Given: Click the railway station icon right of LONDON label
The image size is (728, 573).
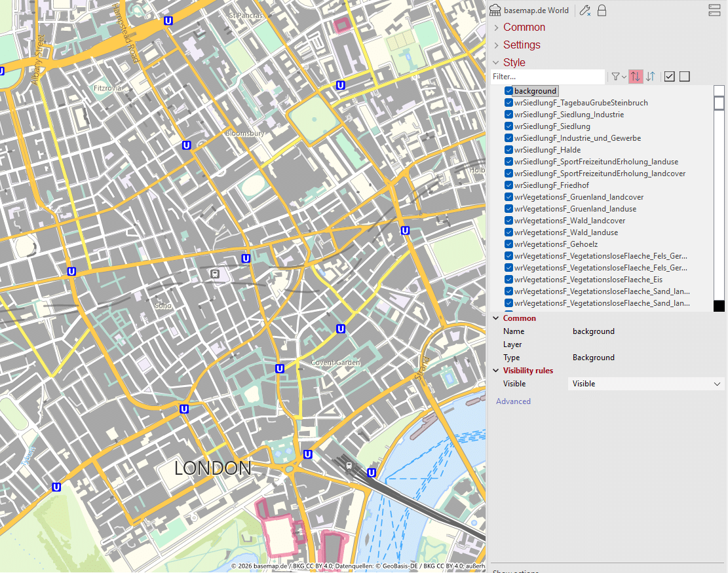Looking at the screenshot, I should click(349, 466).
